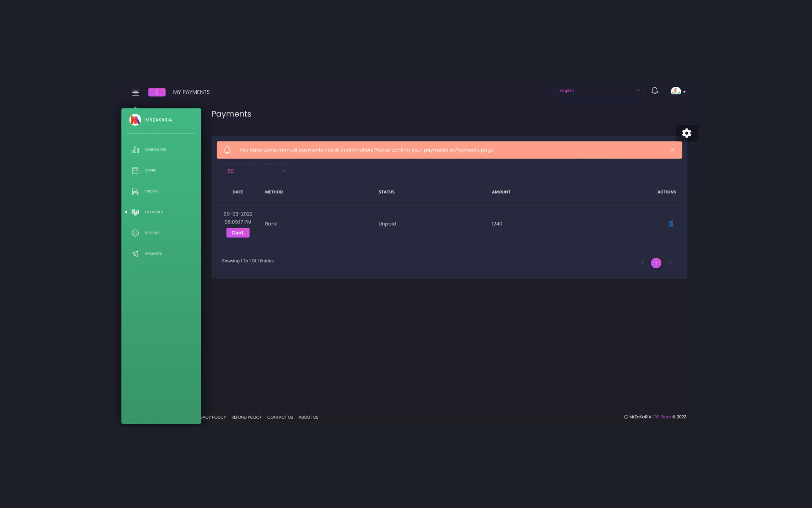The height and width of the screenshot is (508, 812).
Task: Select the MRZAKARIA profile header
Action: coord(159,120)
